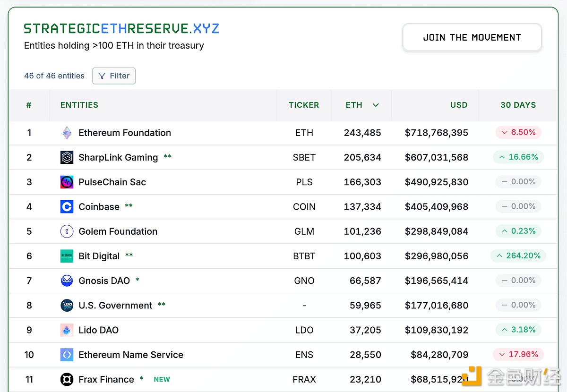Click Bit Digital's 264.20% change badge
Image resolution: width=567 pixels, height=392 pixels.
(x=518, y=256)
